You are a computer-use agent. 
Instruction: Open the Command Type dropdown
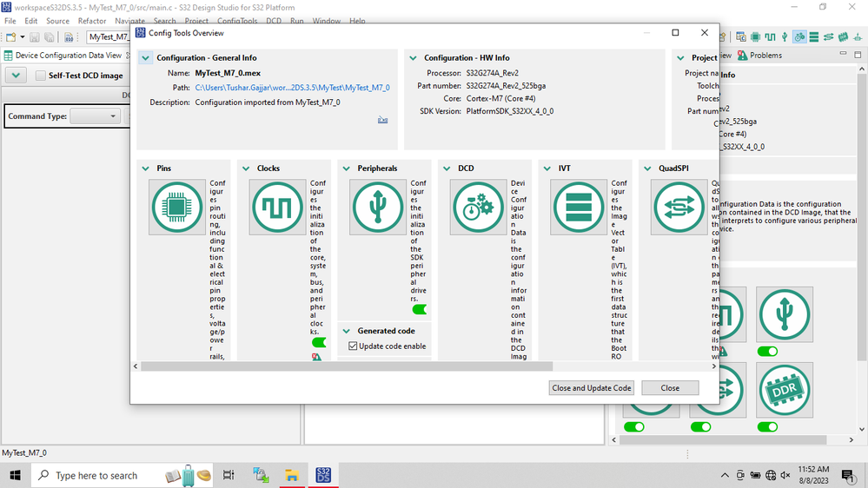point(96,116)
